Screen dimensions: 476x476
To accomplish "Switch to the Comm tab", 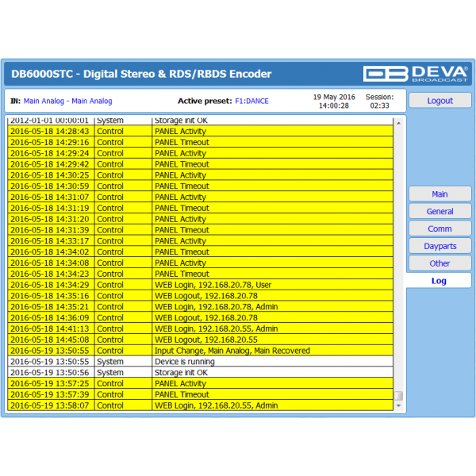I will (440, 228).
